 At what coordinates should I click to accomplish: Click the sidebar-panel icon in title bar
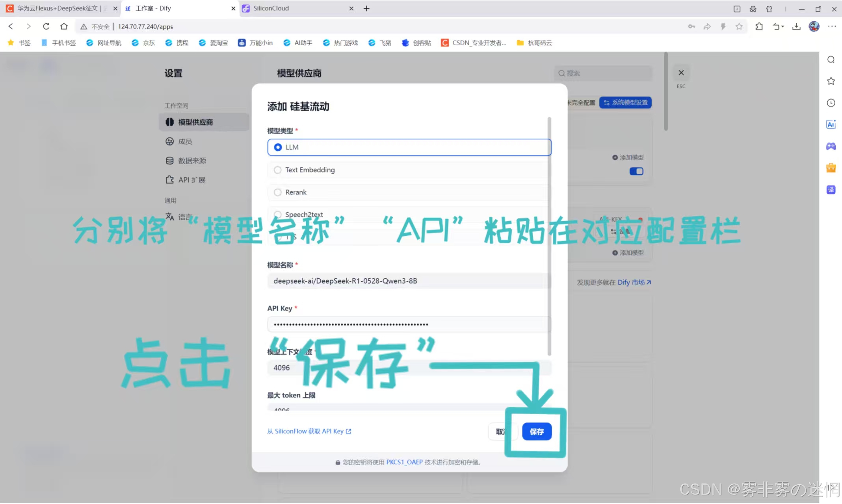pos(737,9)
